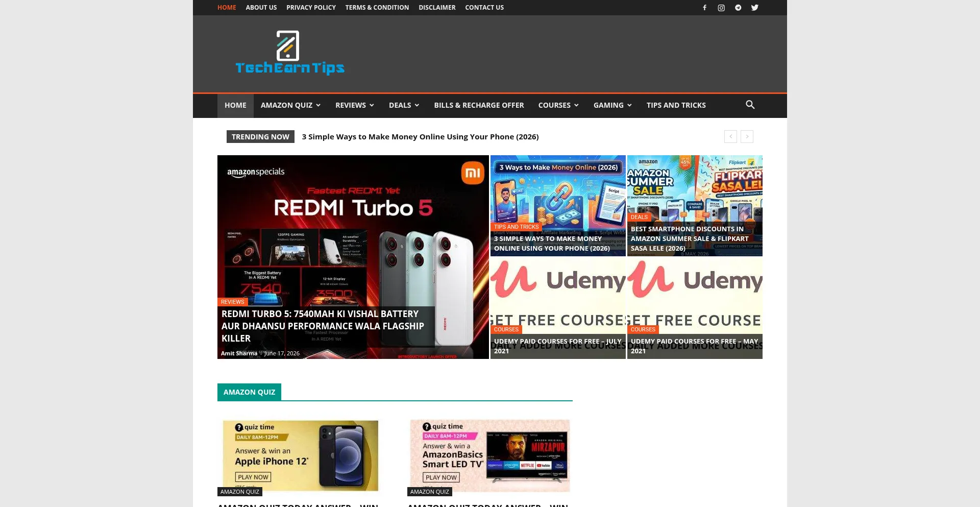The height and width of the screenshot is (507, 980).
Task: Click Courses tag on May 2021 post
Action: (643, 329)
